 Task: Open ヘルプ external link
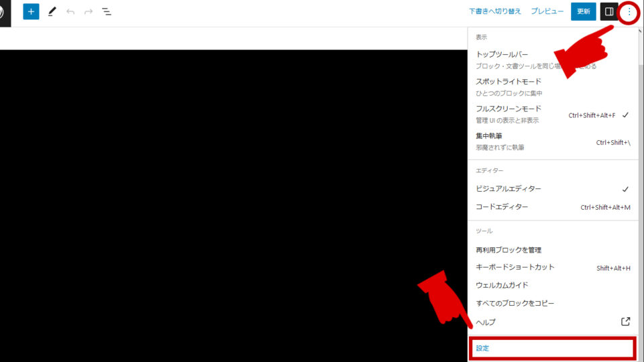551,322
